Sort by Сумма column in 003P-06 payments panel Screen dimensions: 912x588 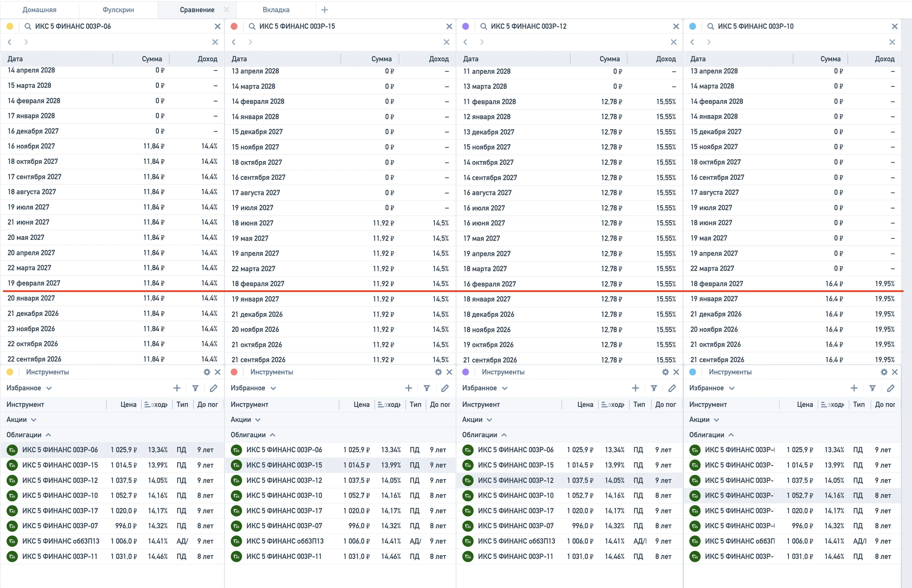(152, 59)
